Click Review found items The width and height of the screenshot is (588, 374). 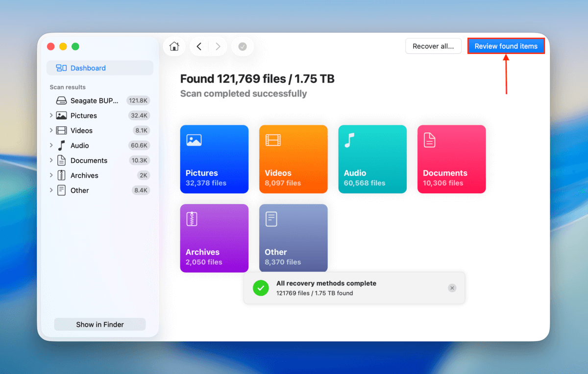(x=506, y=46)
